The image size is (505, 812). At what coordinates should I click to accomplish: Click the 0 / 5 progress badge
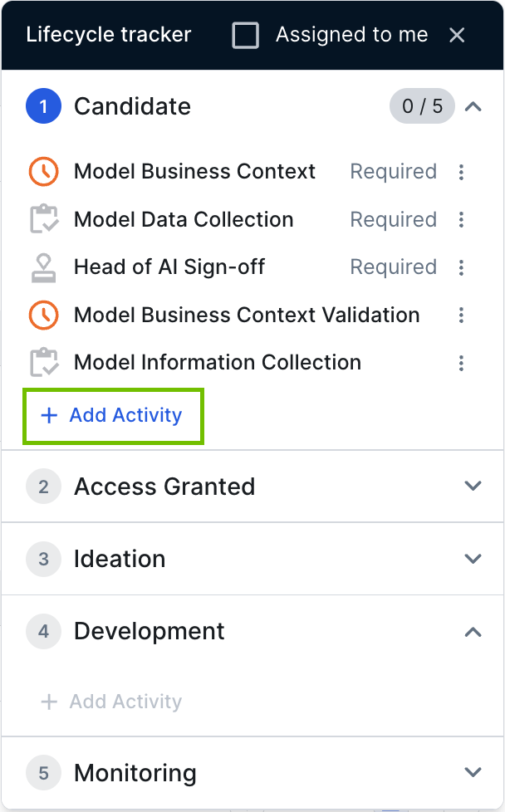coord(422,106)
